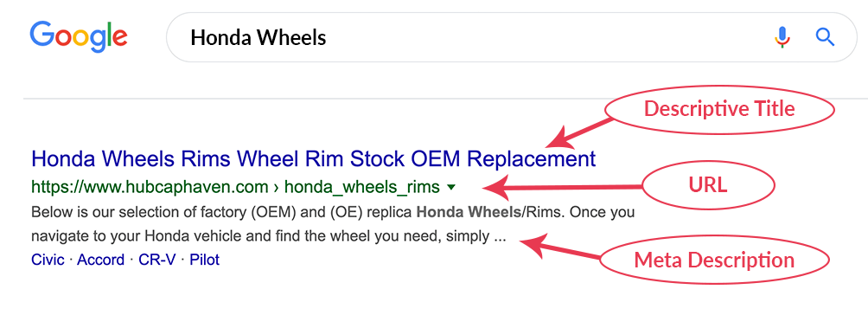Click the red arrow pointing to meta description
The width and height of the screenshot is (868, 328).
pyautogui.click(x=560, y=248)
